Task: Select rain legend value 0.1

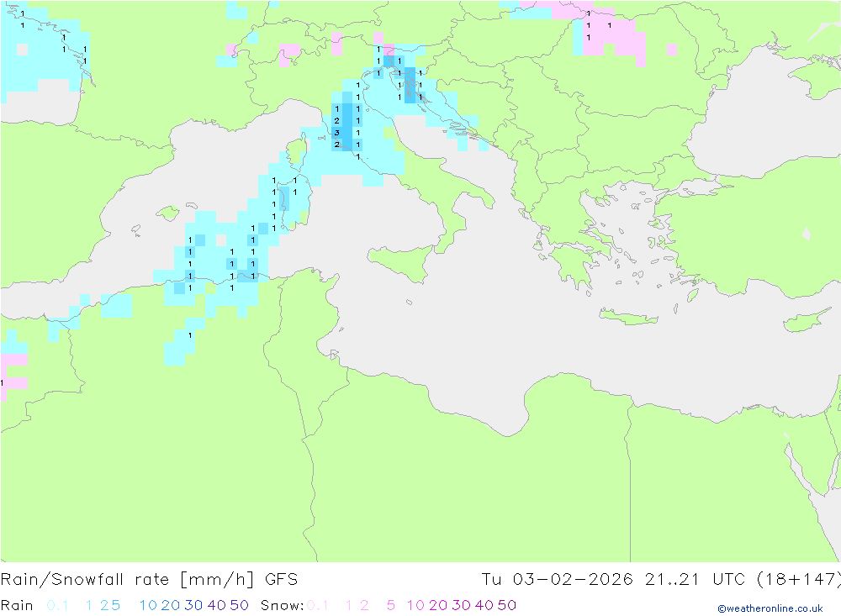Action: pos(57,605)
